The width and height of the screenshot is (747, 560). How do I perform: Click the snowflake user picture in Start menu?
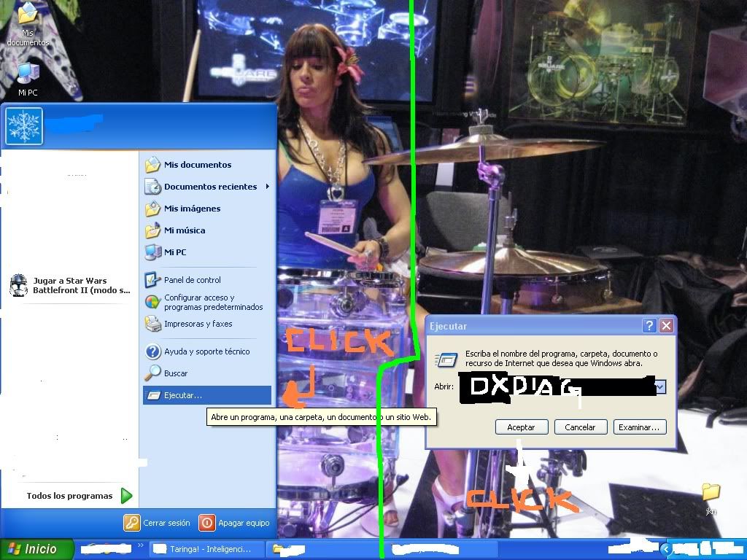(x=24, y=126)
